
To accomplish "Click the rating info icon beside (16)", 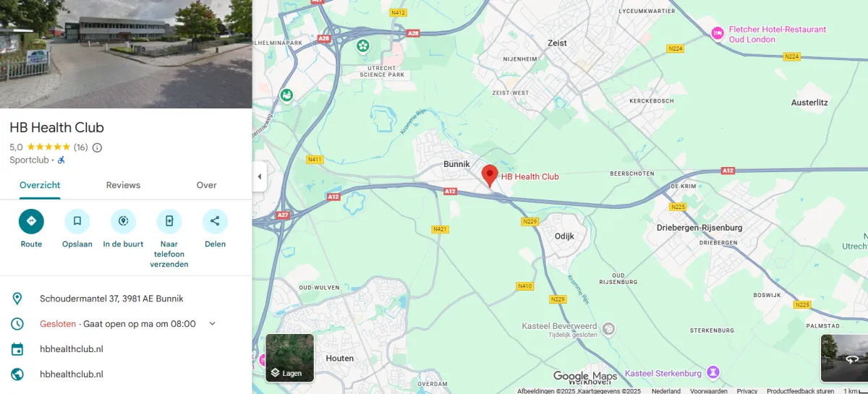I will [x=97, y=147].
